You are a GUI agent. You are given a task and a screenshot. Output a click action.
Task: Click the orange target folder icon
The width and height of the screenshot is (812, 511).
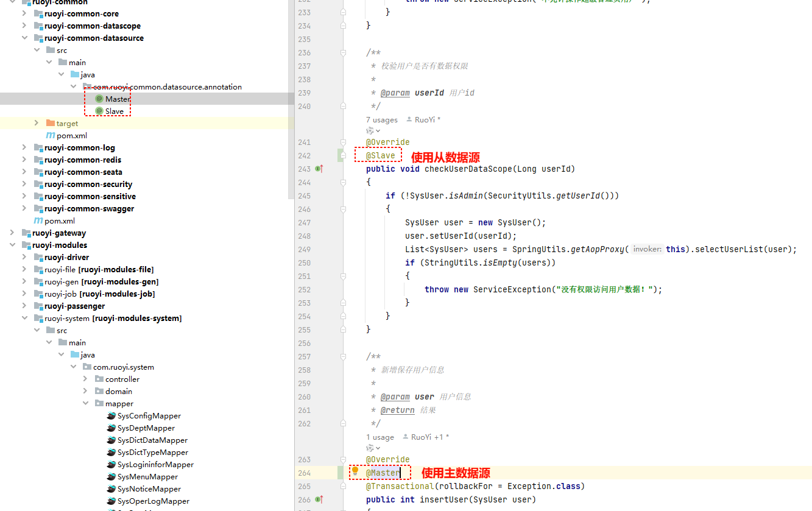(51, 123)
